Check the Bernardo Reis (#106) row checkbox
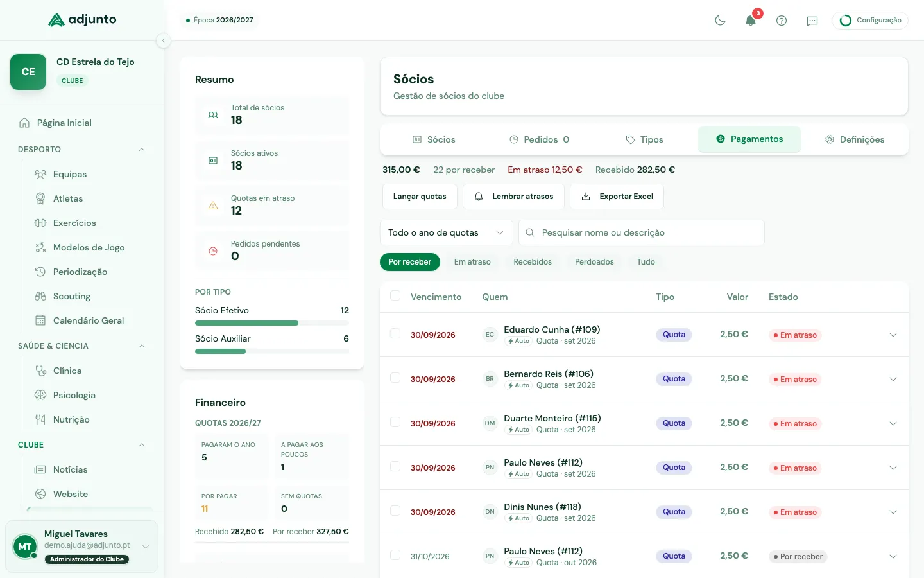924x578 pixels. pyautogui.click(x=395, y=378)
